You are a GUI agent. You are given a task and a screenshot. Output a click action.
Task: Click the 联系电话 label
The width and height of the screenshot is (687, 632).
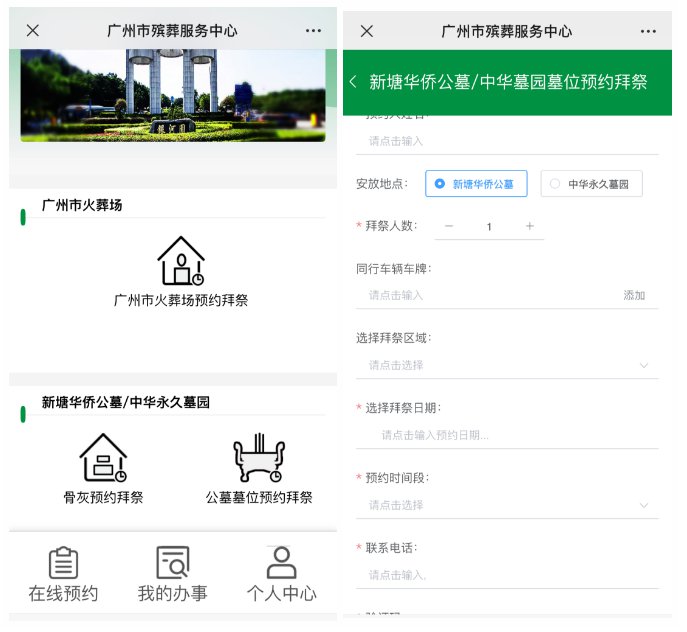(x=391, y=548)
